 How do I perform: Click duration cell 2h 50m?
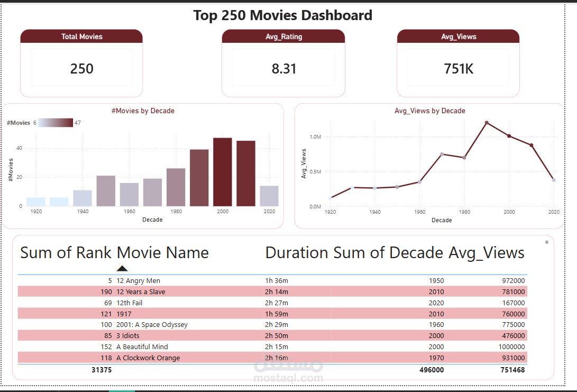[277, 336]
